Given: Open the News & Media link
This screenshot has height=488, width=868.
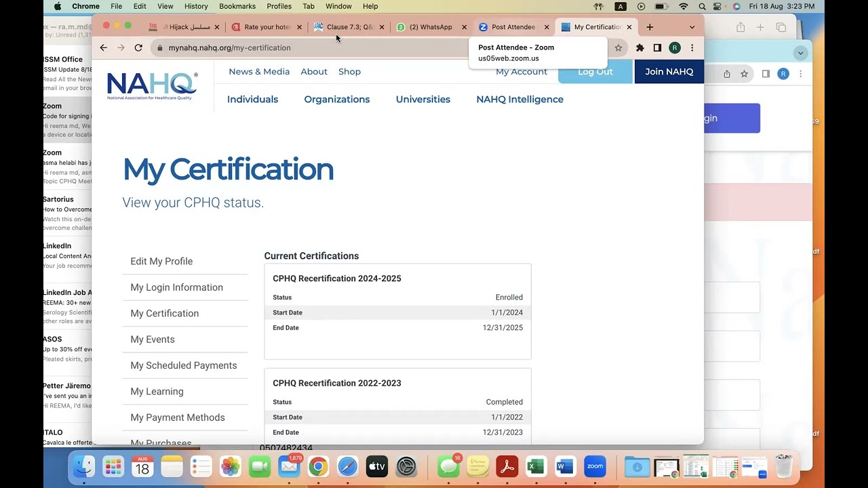Looking at the screenshot, I should tap(259, 72).
